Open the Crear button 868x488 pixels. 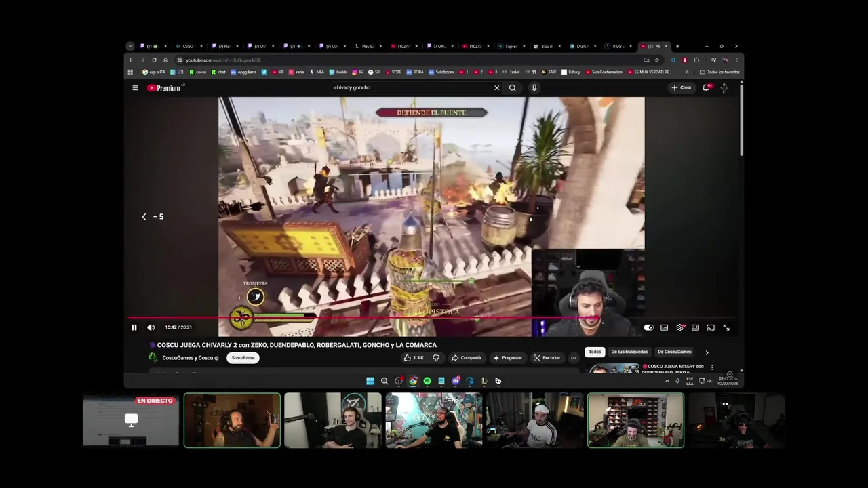coord(682,87)
